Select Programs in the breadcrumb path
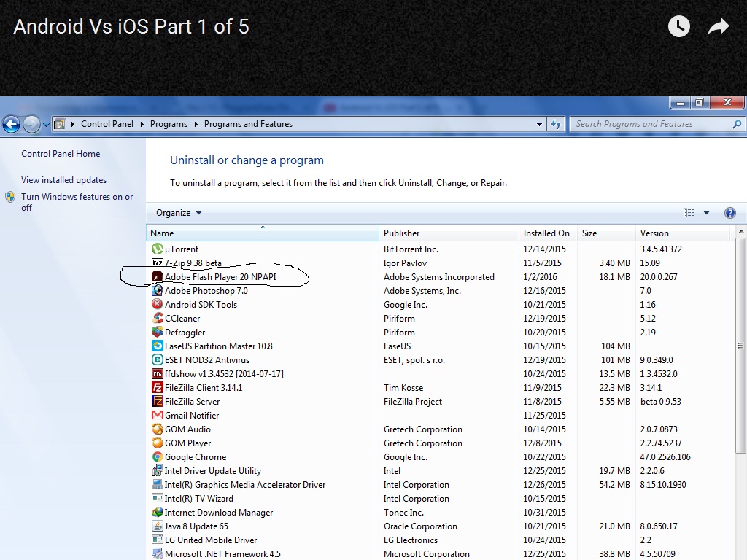Screen dimensions: 747x560 (x=169, y=124)
